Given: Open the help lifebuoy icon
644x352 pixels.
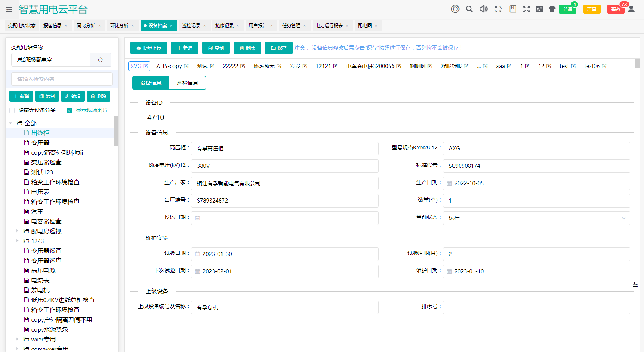Looking at the screenshot, I should tap(455, 9).
